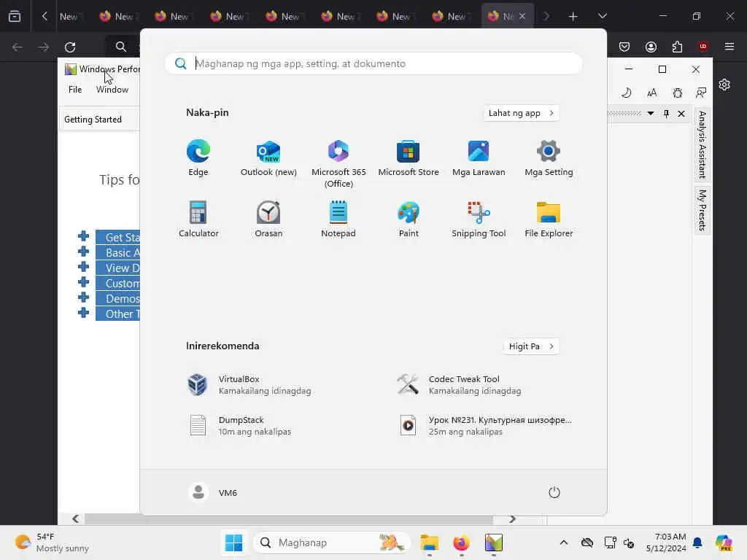747x560 pixels.
Task: Open File Explorer from taskbar
Action: (429, 542)
